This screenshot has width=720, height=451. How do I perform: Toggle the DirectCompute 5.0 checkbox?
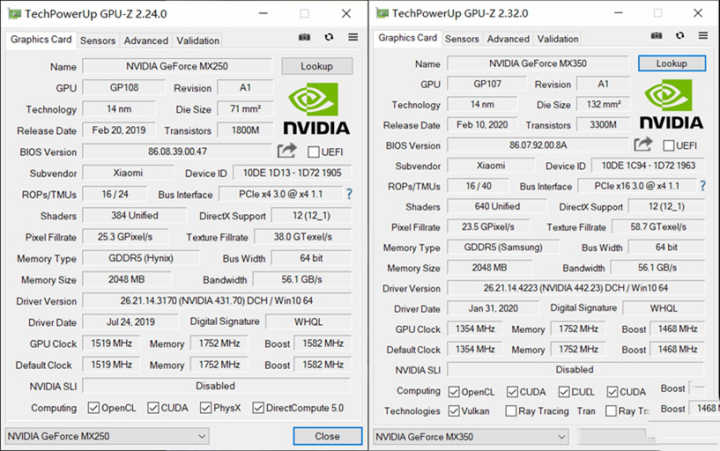pyautogui.click(x=258, y=407)
